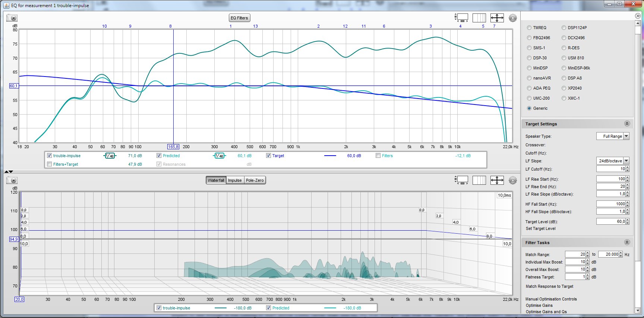Click waterfall slice label 10,0ms
Screen dimensions: 644x318
[x=504, y=195]
